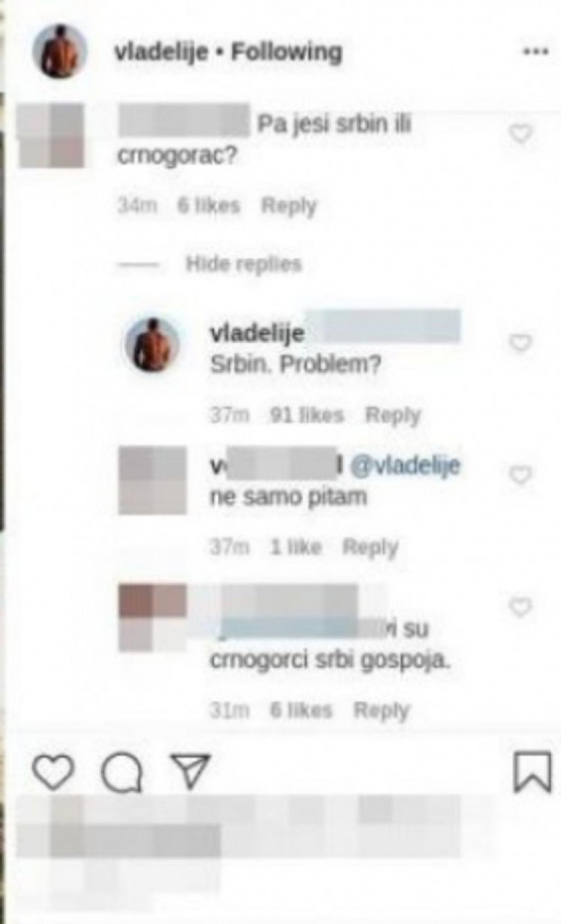The width and height of the screenshot is (561, 924).
Task: Open vladelije avatar beside 'Srbin. Problem?'
Action: pos(152,345)
